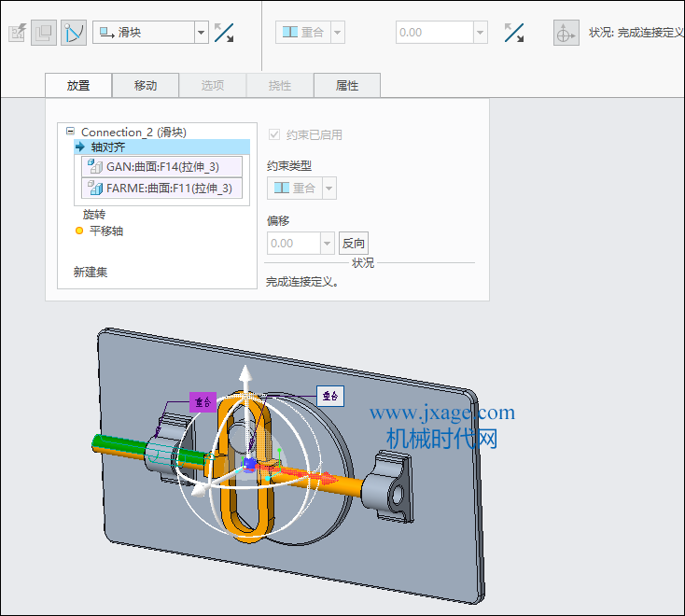Open the 挠性 tab

[280, 85]
